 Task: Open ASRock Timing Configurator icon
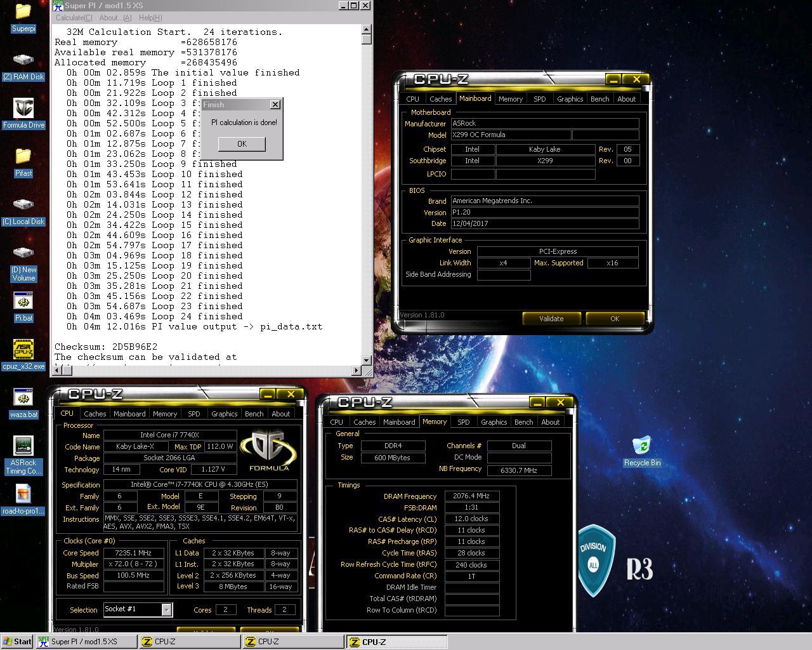(x=23, y=456)
